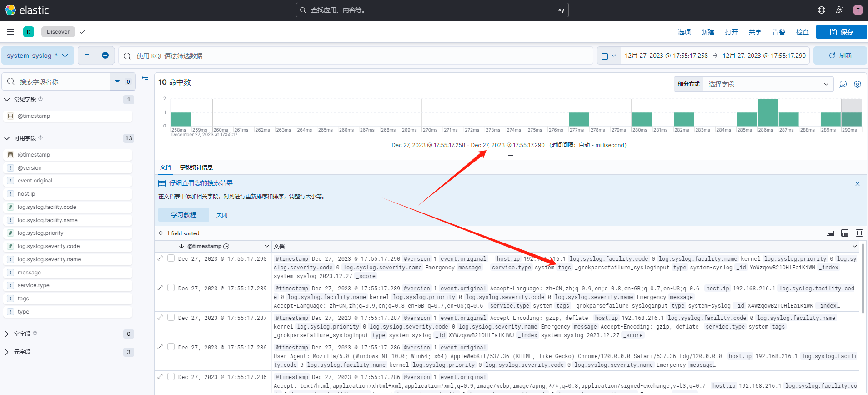Click Open in top menu
This screenshot has height=395, width=868.
pyautogui.click(x=732, y=32)
